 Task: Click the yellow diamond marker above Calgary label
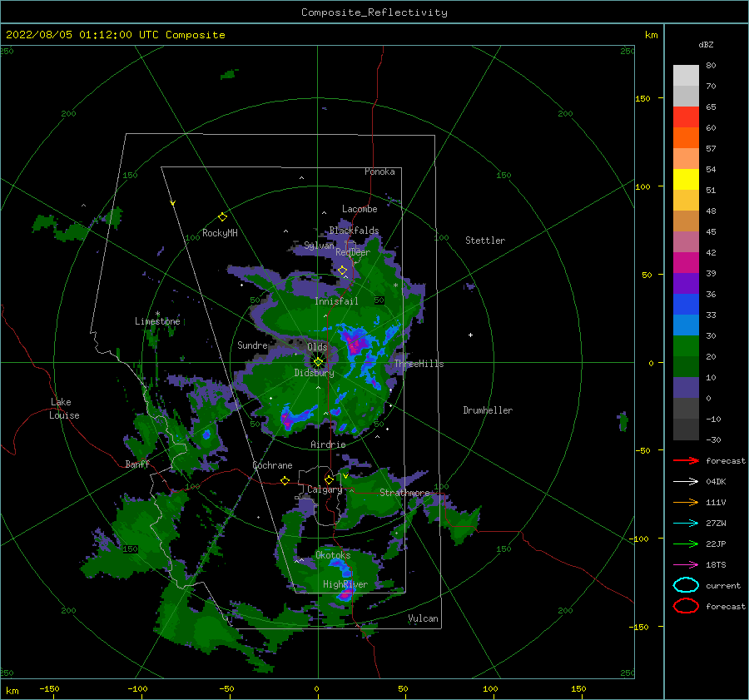[329, 479]
